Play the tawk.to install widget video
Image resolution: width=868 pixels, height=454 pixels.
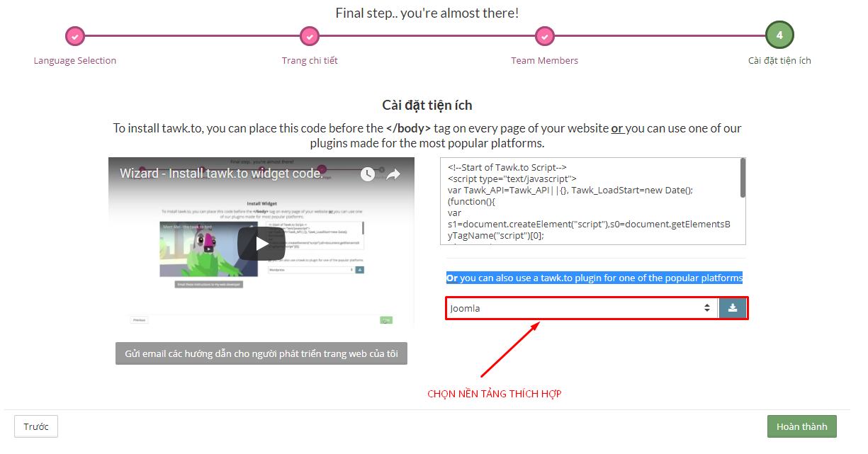point(261,243)
